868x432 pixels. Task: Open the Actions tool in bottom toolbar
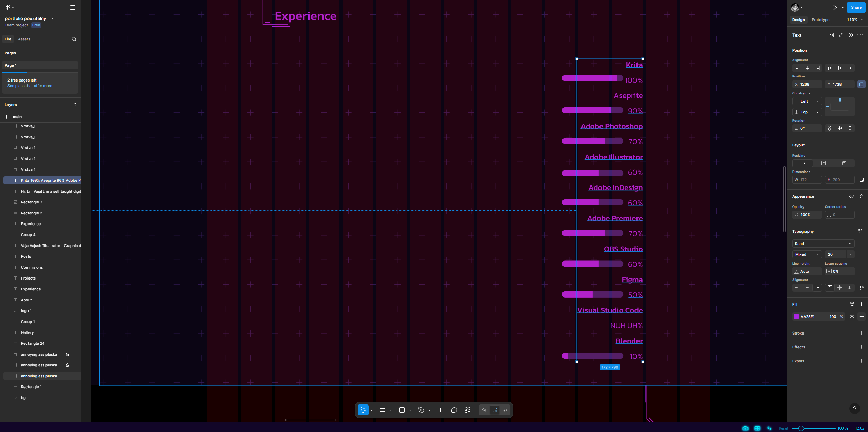(x=467, y=410)
